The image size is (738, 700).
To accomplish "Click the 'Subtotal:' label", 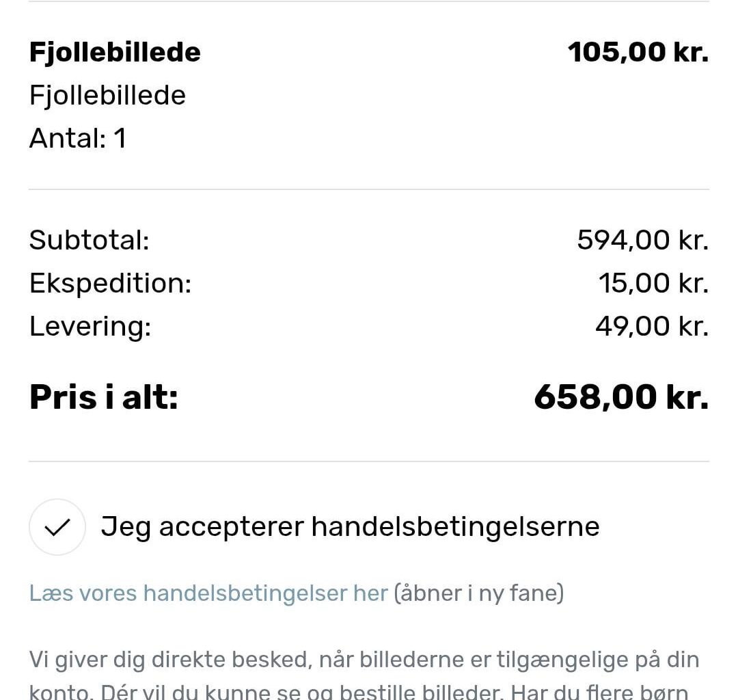I will point(89,239).
